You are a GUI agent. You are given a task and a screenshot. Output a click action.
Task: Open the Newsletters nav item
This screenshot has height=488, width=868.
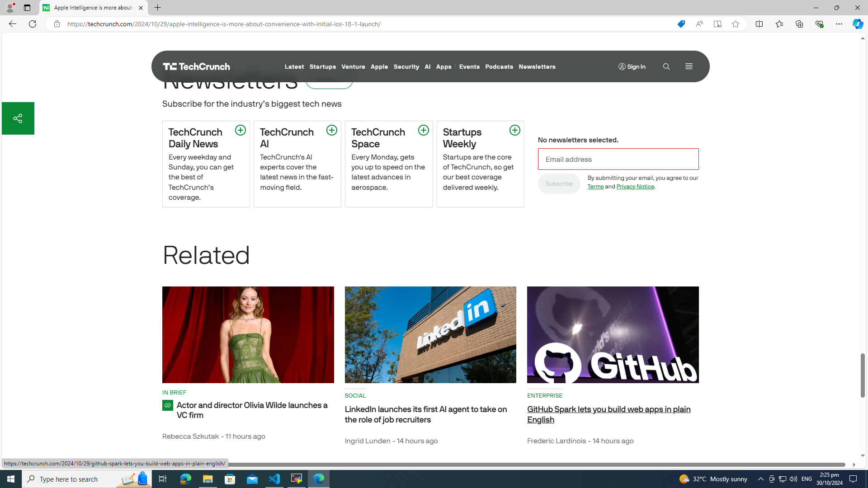click(537, 66)
